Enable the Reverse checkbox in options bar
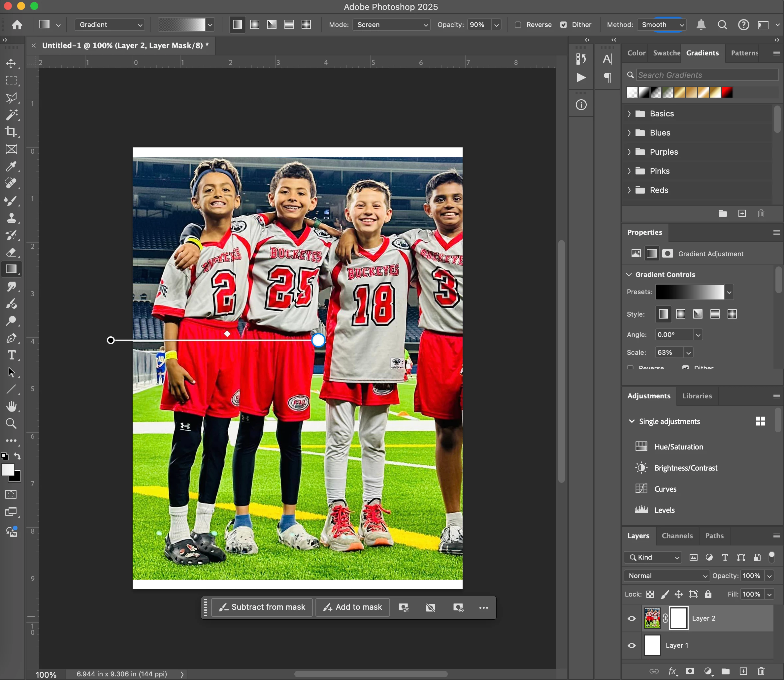This screenshot has width=784, height=680. [518, 25]
